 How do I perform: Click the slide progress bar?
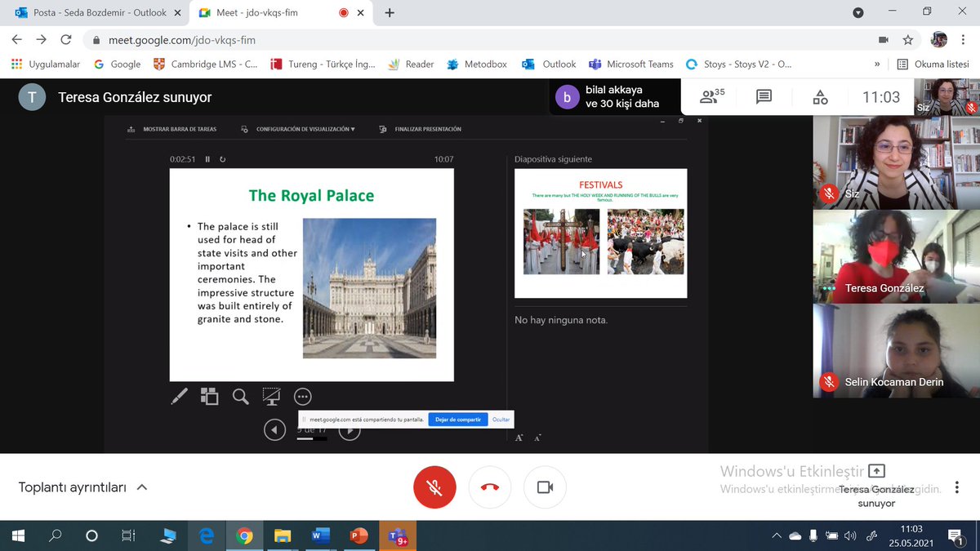point(313,437)
